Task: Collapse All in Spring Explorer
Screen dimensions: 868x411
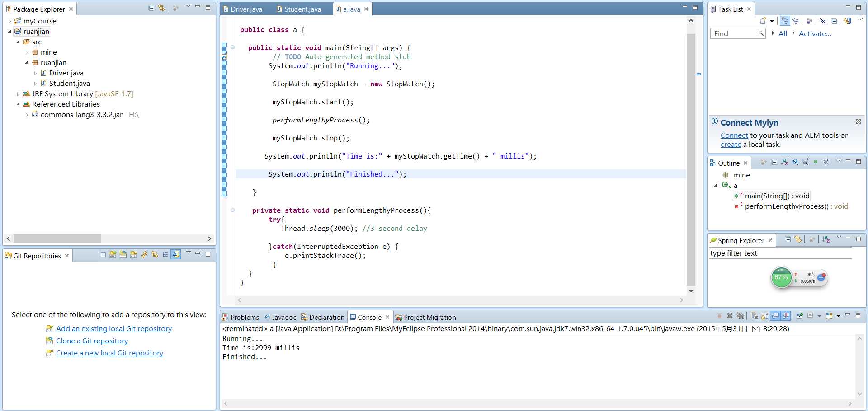Action: tap(788, 239)
